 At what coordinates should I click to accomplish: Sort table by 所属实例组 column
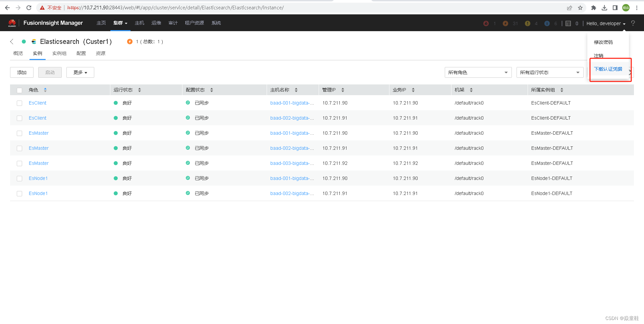click(x=562, y=90)
